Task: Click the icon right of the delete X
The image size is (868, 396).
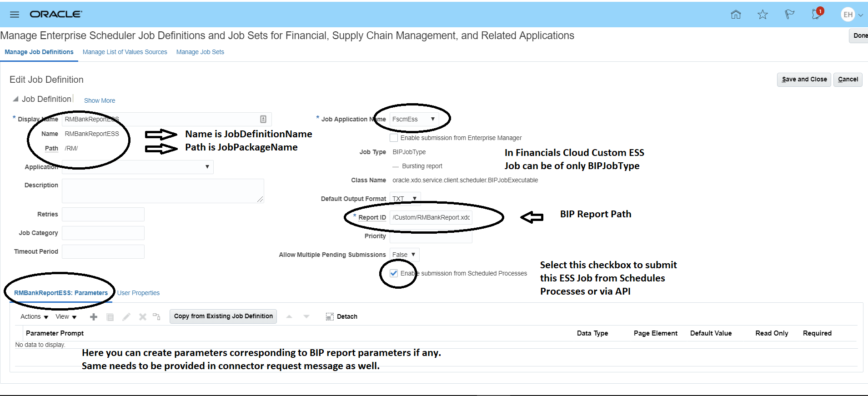Action: pyautogui.click(x=157, y=316)
